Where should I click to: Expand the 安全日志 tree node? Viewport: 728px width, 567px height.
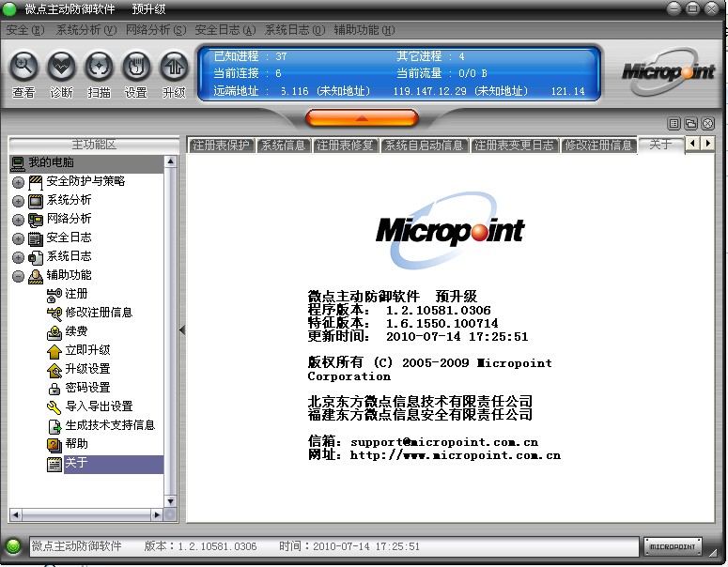coord(18,238)
